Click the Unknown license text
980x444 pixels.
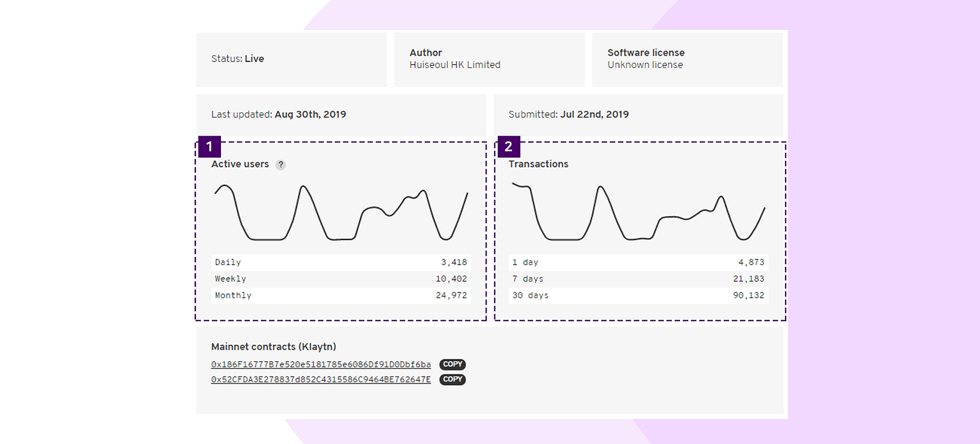click(x=645, y=65)
